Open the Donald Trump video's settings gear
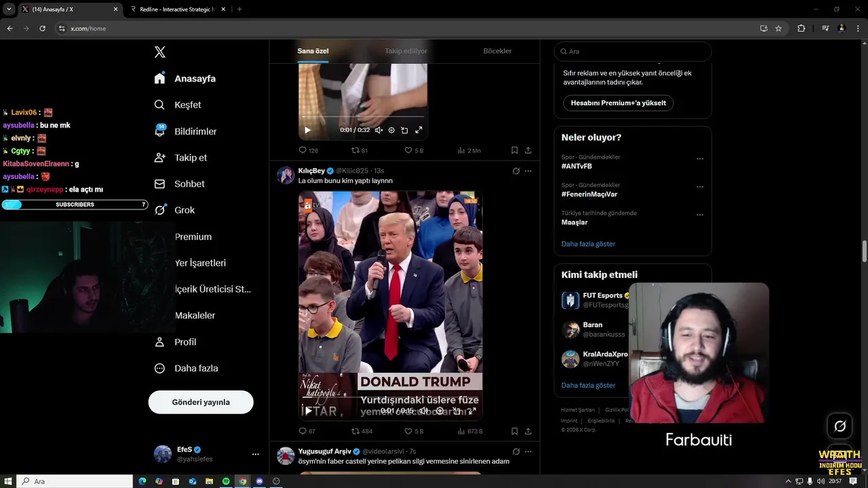The width and height of the screenshot is (868, 488). pyautogui.click(x=439, y=411)
